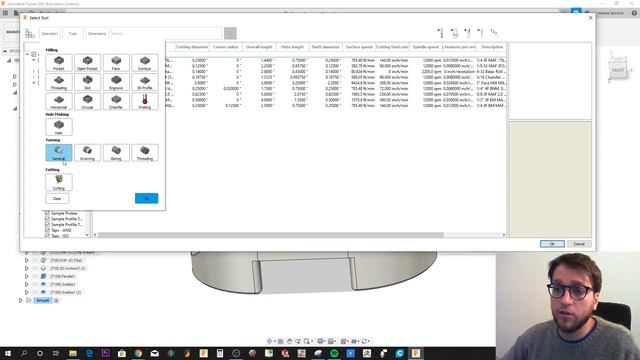The height and width of the screenshot is (360, 640).
Task: Activate Setup4 using its radio button
Action: pos(56,300)
